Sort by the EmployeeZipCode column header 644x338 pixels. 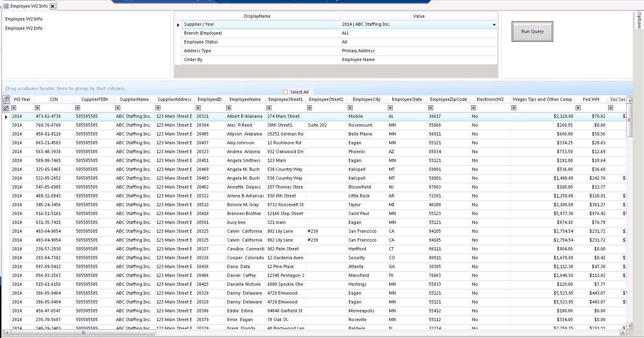click(448, 99)
